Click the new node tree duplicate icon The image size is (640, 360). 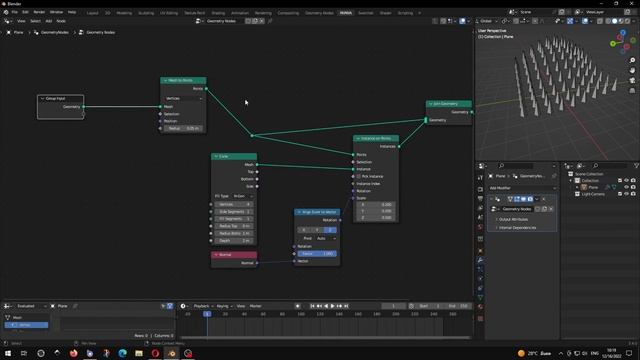click(255, 21)
